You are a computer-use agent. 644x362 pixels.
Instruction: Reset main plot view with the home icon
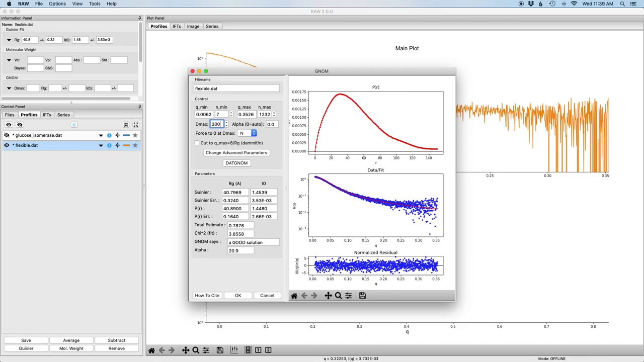[x=151, y=350]
